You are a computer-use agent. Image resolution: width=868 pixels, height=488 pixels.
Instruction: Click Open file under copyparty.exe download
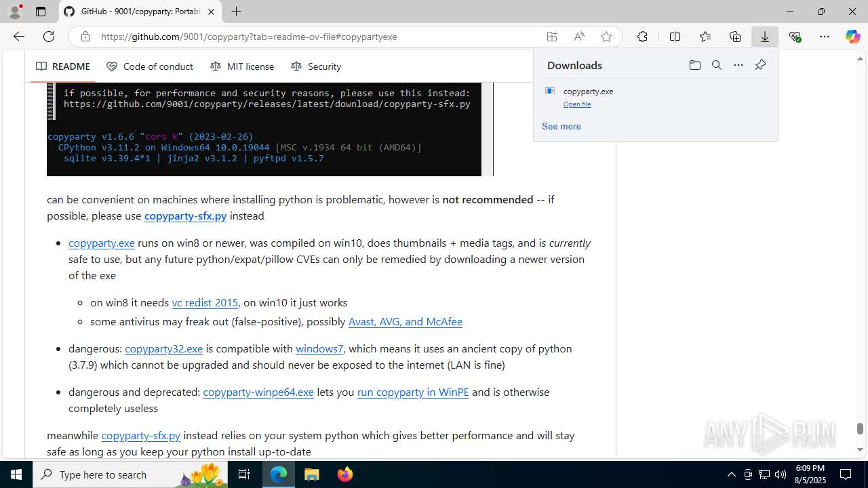(x=577, y=104)
